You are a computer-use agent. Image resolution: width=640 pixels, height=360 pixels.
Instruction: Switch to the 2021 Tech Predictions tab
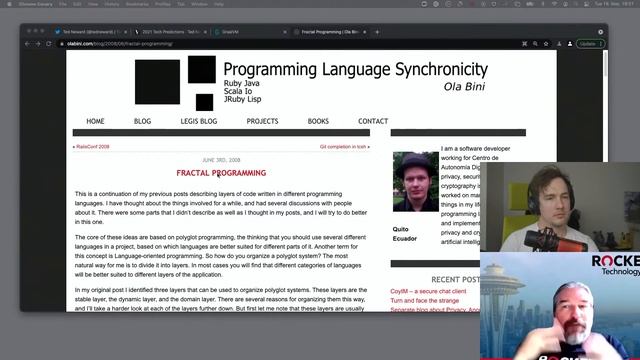[x=171, y=32]
